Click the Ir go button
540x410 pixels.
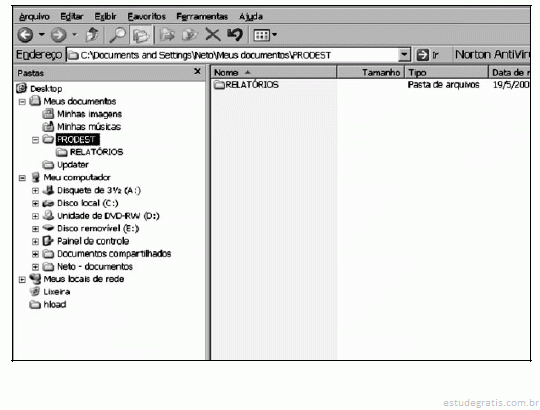[x=427, y=55]
